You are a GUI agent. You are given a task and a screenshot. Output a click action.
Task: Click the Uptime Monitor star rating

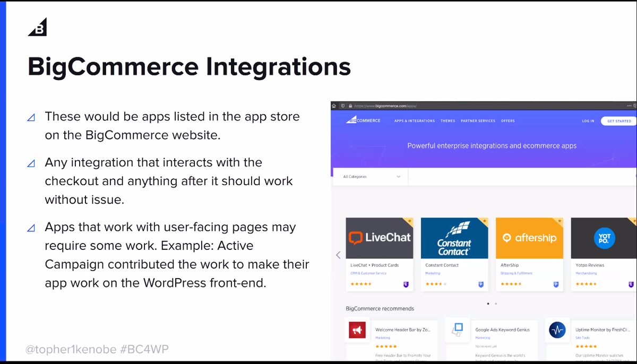click(585, 346)
